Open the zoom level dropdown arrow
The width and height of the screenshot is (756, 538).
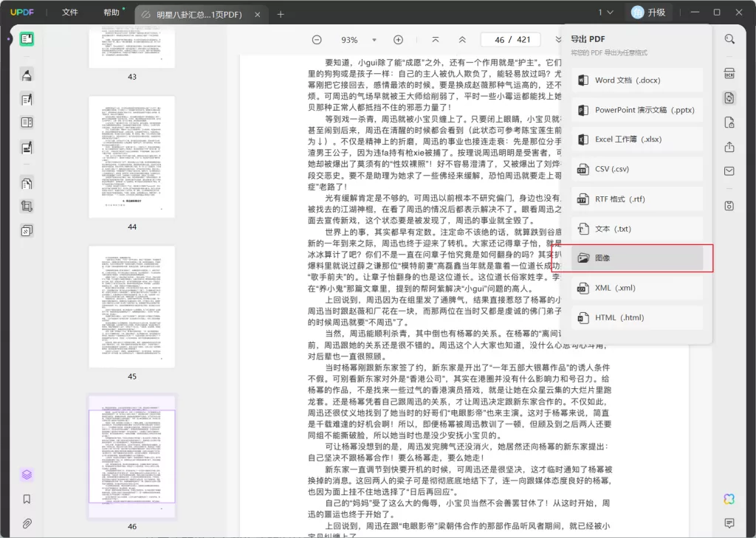[x=374, y=40]
